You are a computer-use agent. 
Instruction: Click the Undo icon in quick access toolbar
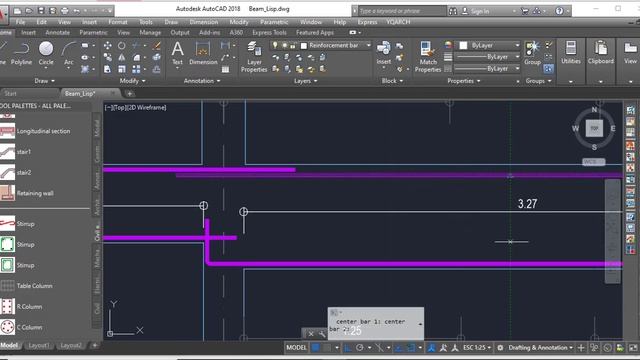click(x=77, y=11)
